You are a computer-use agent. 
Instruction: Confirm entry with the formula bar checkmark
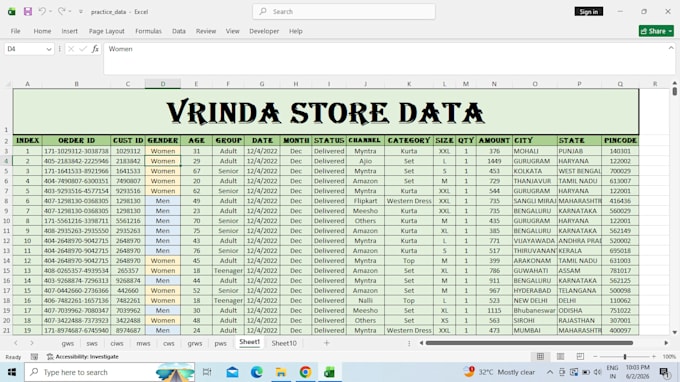83,49
